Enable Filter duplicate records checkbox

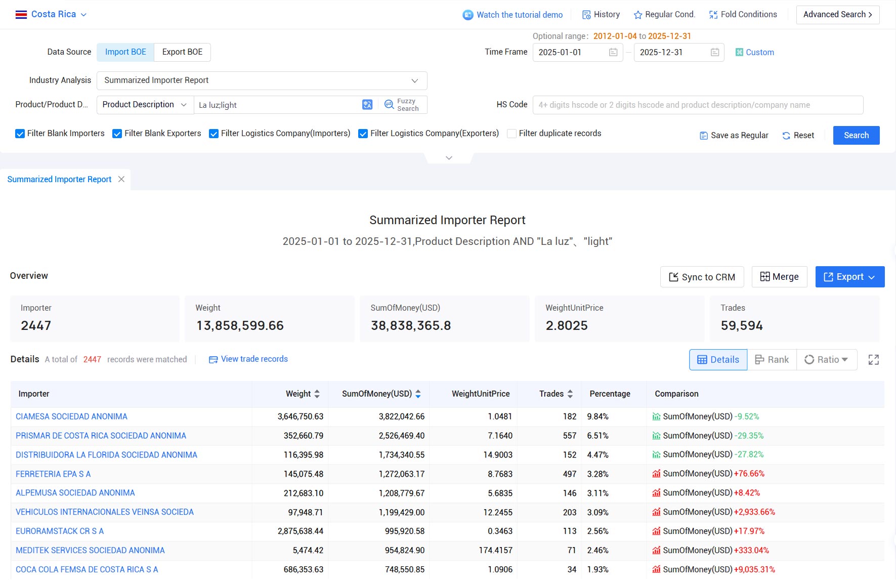[x=511, y=134]
